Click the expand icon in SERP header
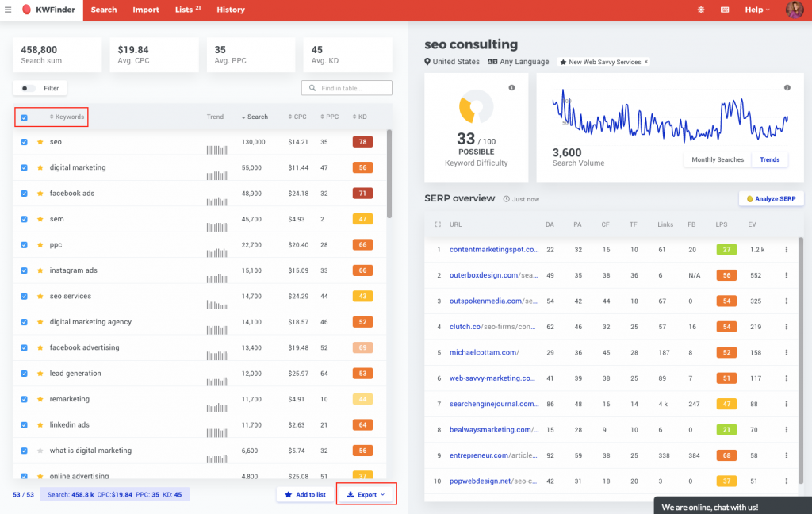Screen dimensions: 812x514 tap(438, 224)
